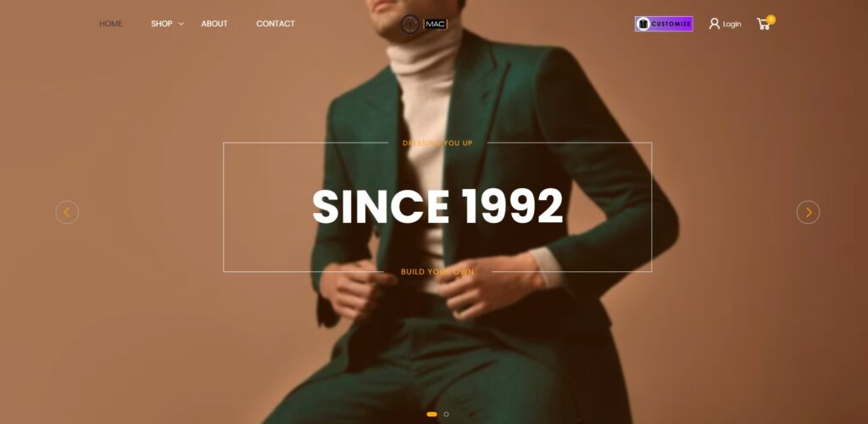Click the BUILD YOUR OWN text
The height and width of the screenshot is (424, 868).
(x=437, y=271)
